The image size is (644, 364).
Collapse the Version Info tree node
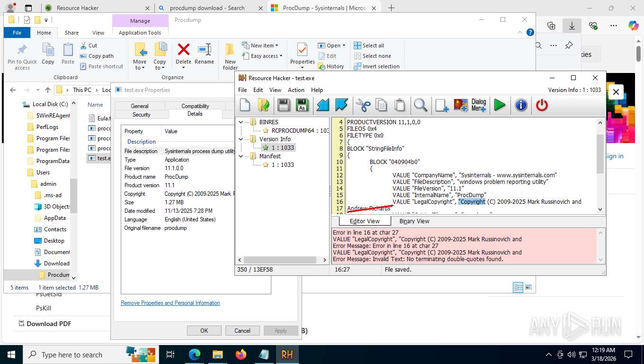point(241,139)
